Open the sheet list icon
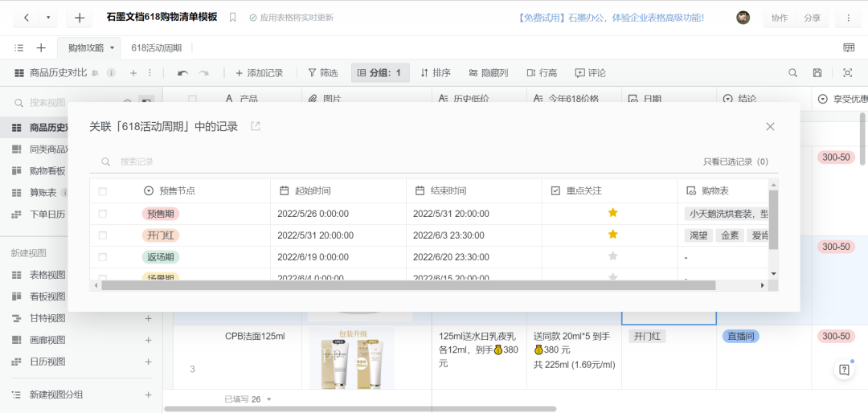Screen dimensions: 868x413 click(18, 47)
